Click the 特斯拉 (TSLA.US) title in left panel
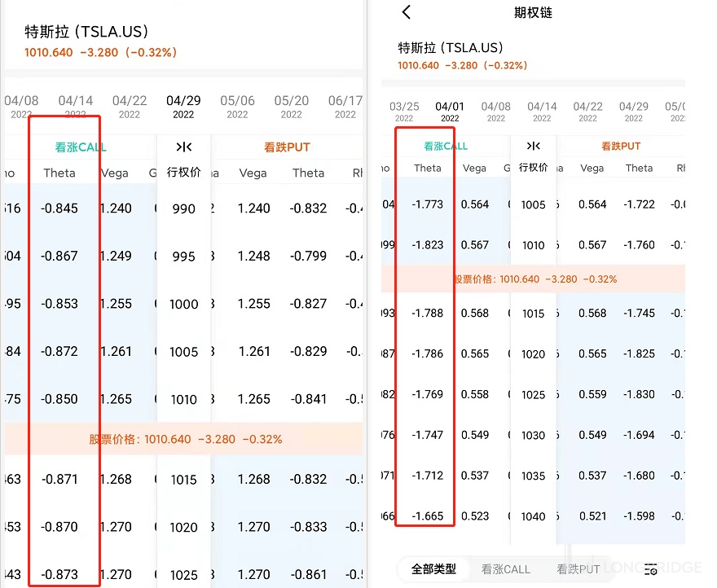 (86, 32)
